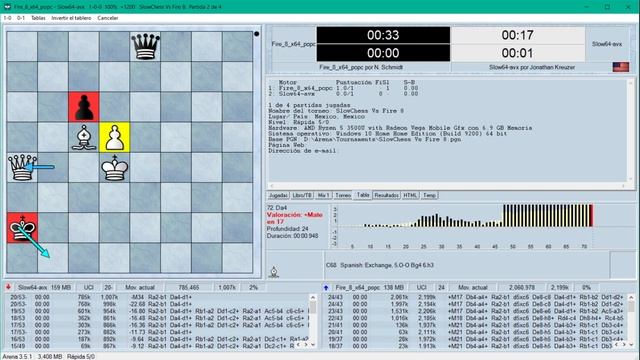This screenshot has height=360, width=640.
Task: Select the Tabla tab
Action: (363, 195)
